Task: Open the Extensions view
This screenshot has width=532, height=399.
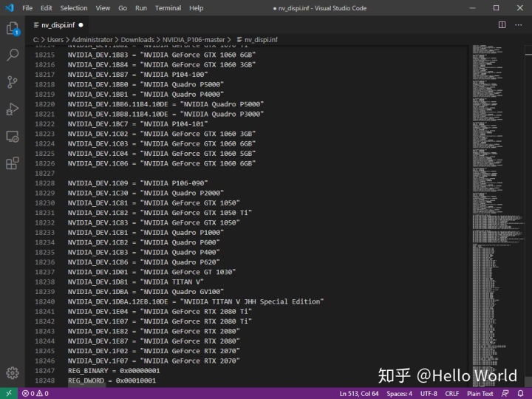Action: pos(13,163)
